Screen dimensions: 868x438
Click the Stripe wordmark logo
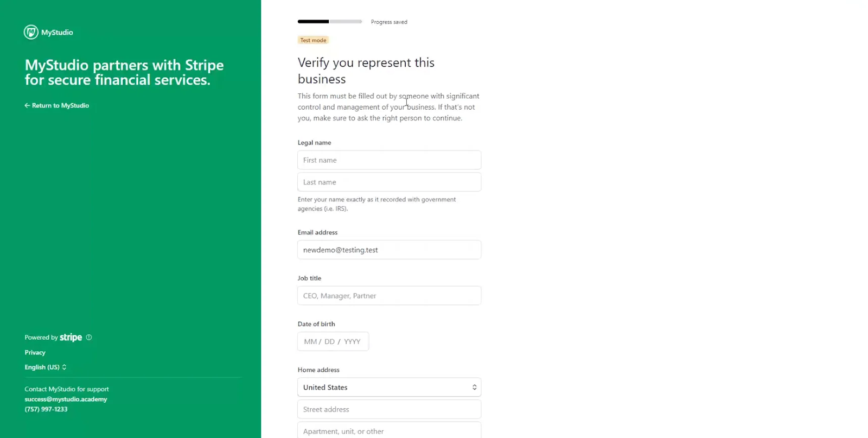coord(71,337)
